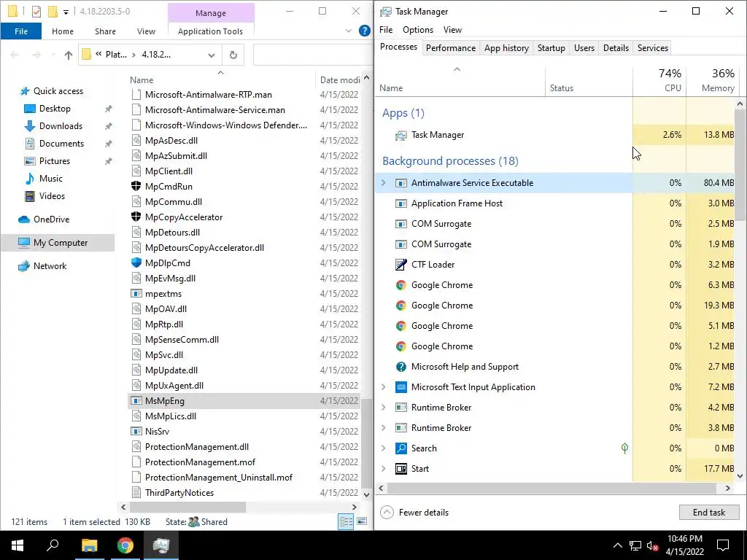Open the App history tab

pos(506,47)
